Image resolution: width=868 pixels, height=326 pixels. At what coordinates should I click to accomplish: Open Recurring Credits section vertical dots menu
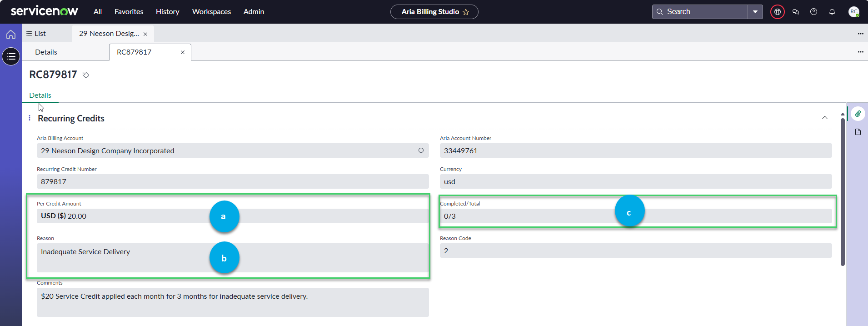click(30, 118)
